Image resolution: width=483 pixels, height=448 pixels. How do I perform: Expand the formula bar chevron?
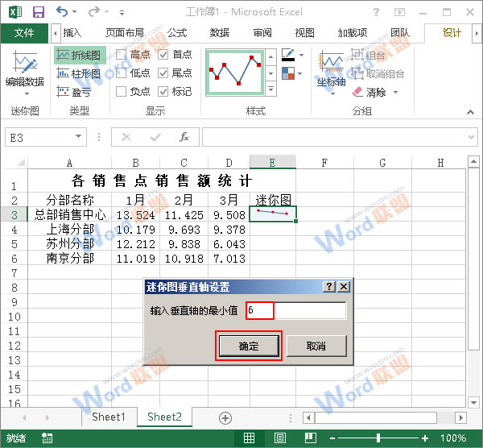coord(471,137)
